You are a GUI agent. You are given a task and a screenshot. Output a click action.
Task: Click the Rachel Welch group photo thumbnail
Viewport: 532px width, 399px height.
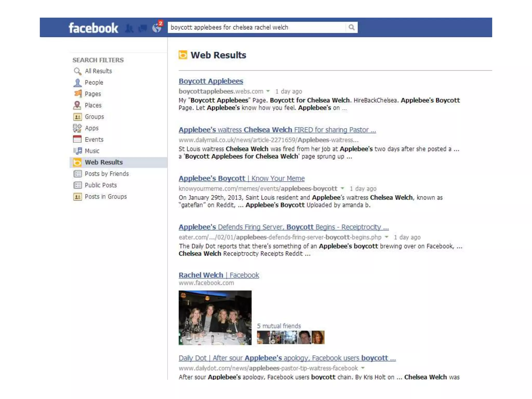pos(215,317)
